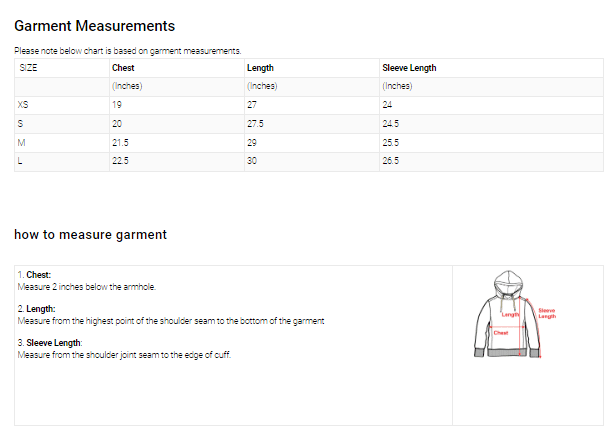Select the Garment Measurements heading

pos(94,26)
